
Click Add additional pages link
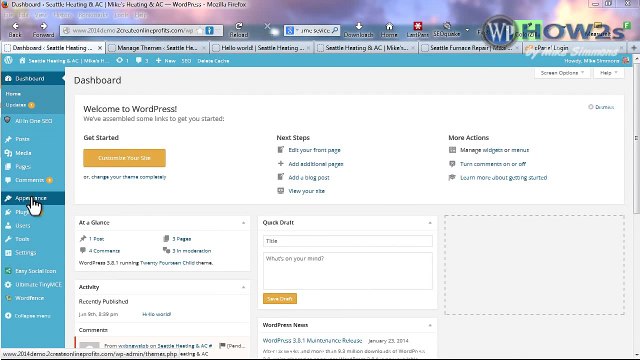[x=316, y=164]
